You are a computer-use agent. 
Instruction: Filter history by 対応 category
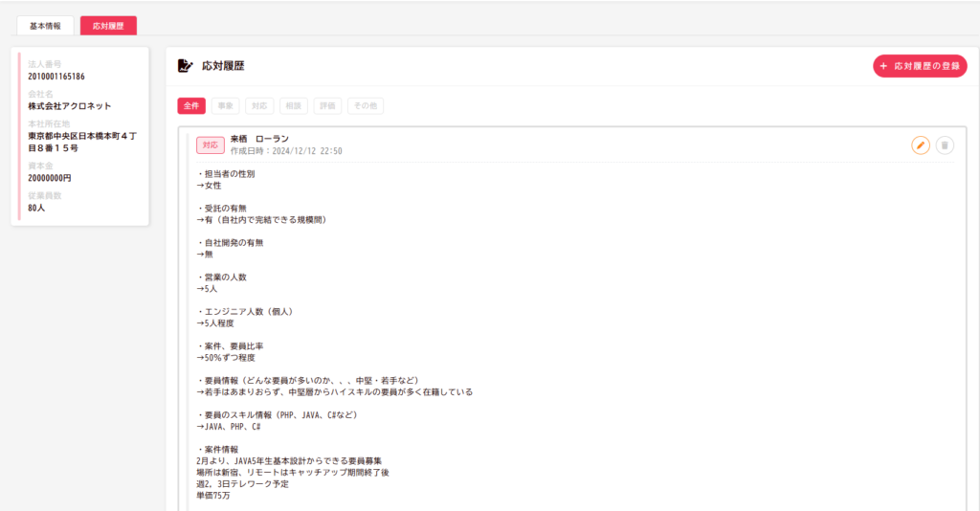point(259,106)
